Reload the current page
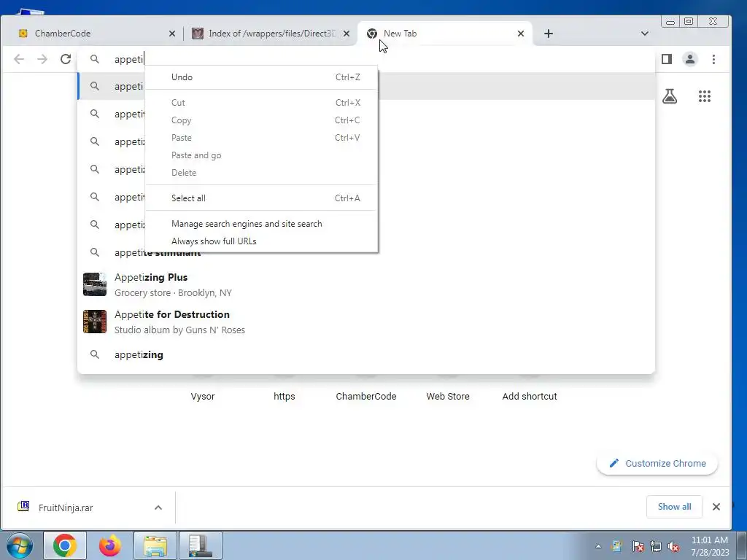Image resolution: width=747 pixels, height=560 pixels. (66, 59)
